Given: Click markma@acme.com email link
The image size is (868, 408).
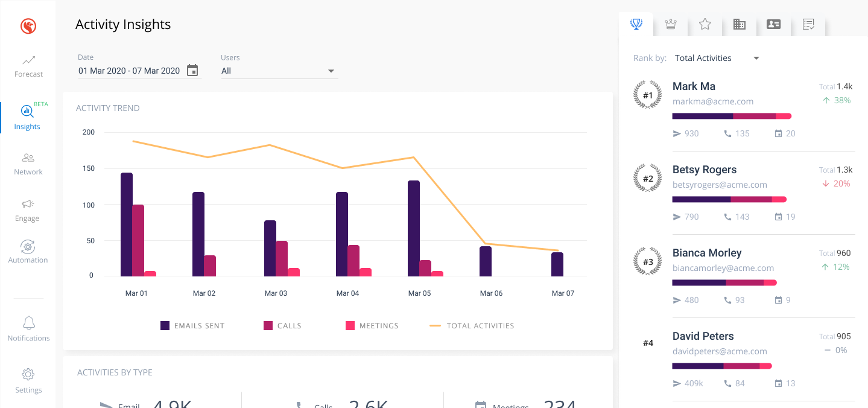Looking at the screenshot, I should point(713,102).
